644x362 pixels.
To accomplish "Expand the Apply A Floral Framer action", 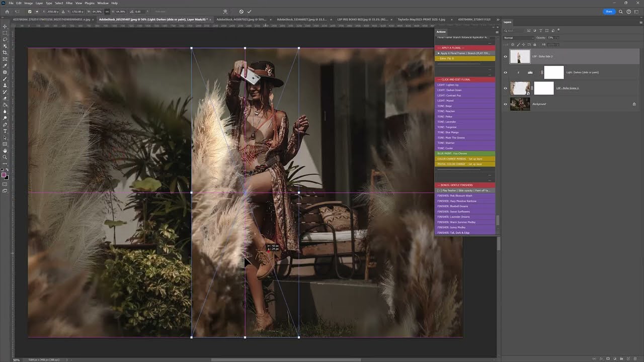I will [439, 53].
